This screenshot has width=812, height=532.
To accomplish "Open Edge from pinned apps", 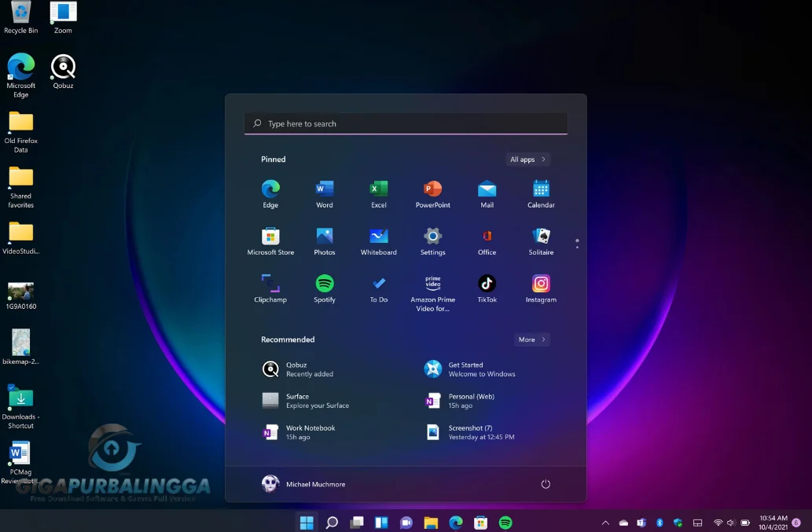I will pos(270,194).
